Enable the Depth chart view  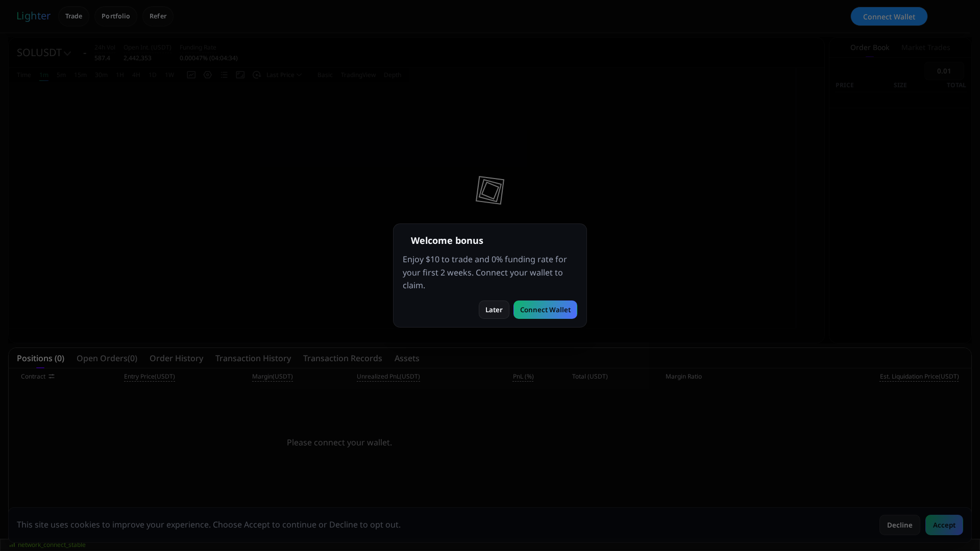(x=392, y=74)
